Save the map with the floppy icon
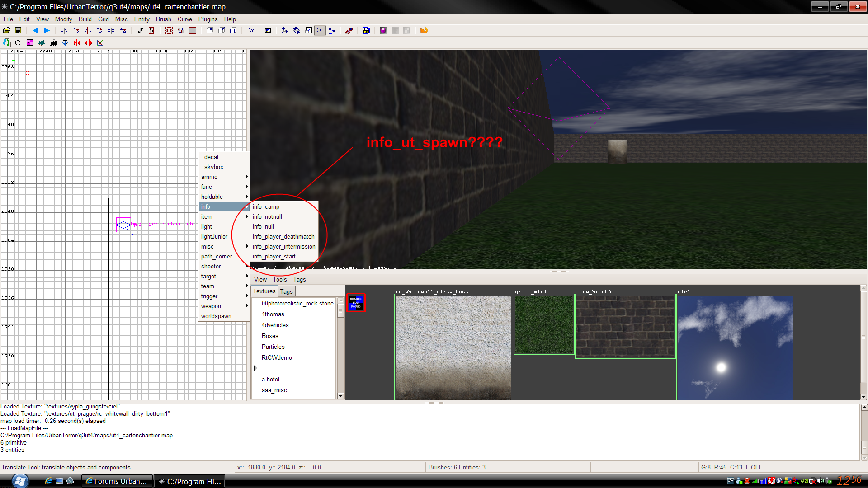The image size is (868, 488). pyautogui.click(x=18, y=30)
